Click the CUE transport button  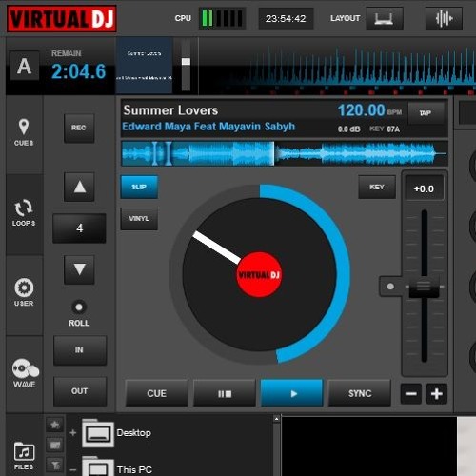(x=157, y=393)
